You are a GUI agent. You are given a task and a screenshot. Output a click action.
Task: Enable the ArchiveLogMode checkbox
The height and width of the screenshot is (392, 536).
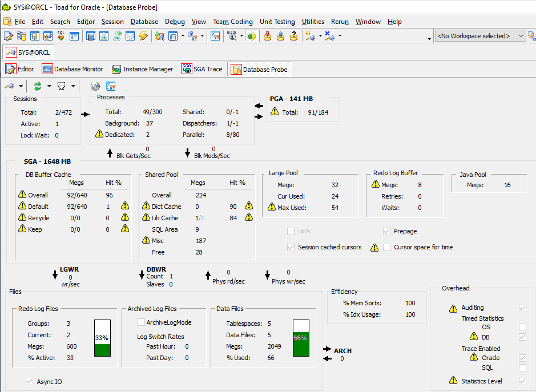(141, 322)
